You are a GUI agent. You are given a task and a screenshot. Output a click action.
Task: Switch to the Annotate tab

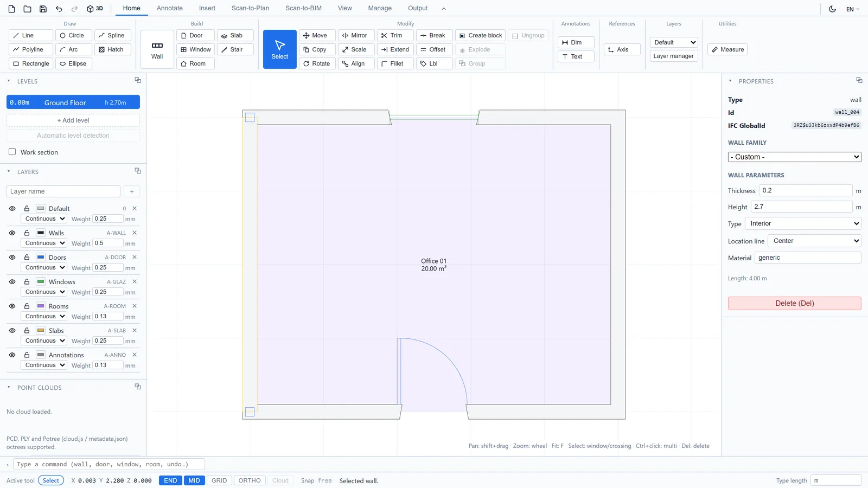pos(170,8)
